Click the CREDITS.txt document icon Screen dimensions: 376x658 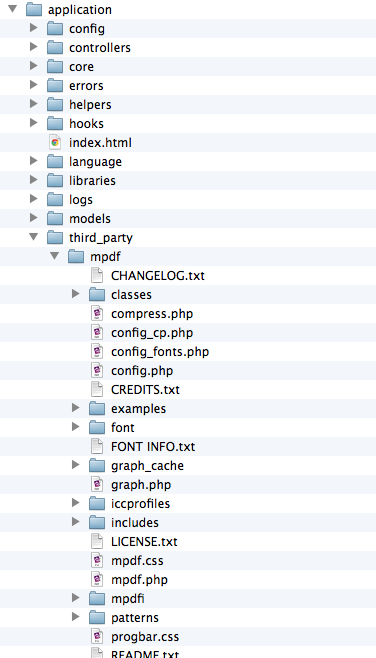[97, 389]
